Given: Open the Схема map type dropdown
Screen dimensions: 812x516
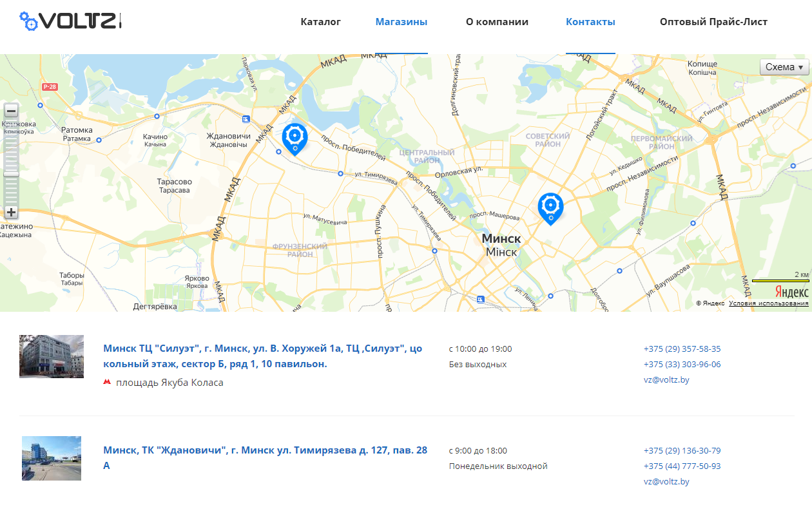Looking at the screenshot, I should [784, 67].
